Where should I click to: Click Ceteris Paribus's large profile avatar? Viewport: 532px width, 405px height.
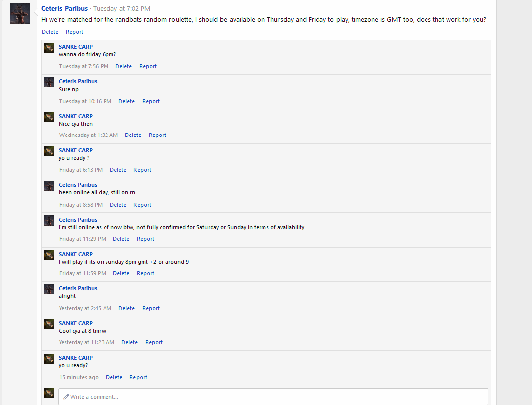coord(20,14)
